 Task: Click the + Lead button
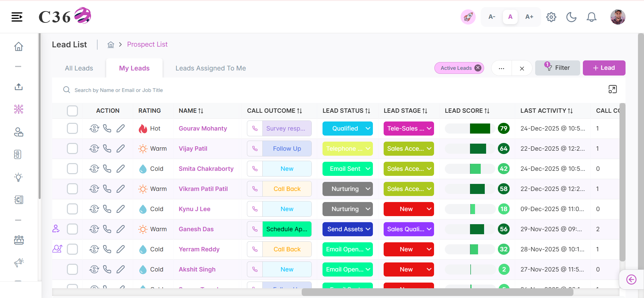click(604, 68)
